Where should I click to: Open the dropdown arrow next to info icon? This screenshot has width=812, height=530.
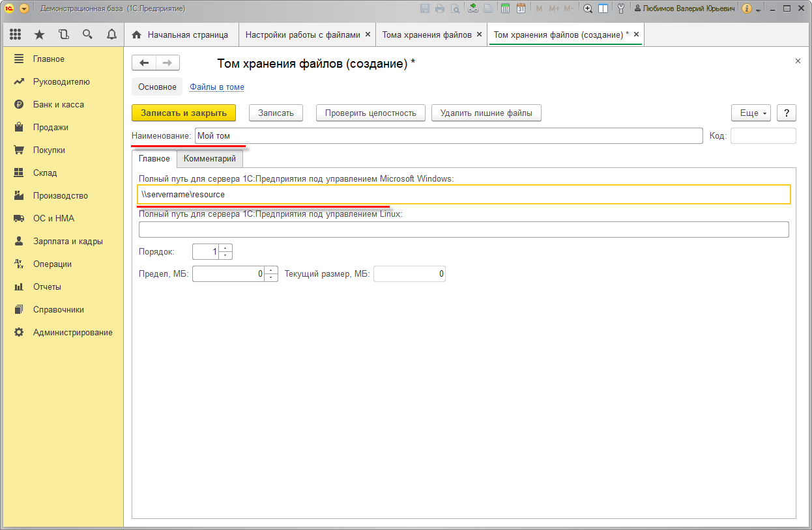tap(758, 10)
